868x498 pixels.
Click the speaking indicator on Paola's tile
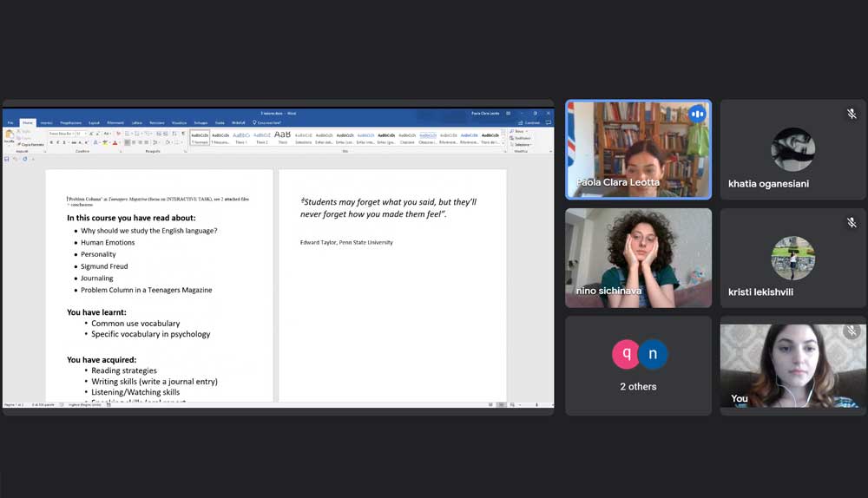[696, 115]
